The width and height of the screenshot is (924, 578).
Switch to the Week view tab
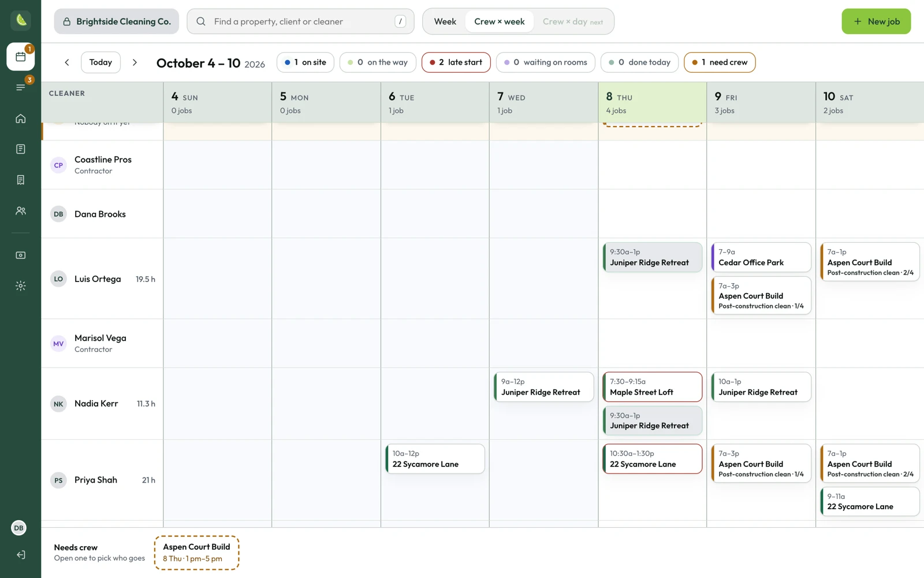point(445,21)
